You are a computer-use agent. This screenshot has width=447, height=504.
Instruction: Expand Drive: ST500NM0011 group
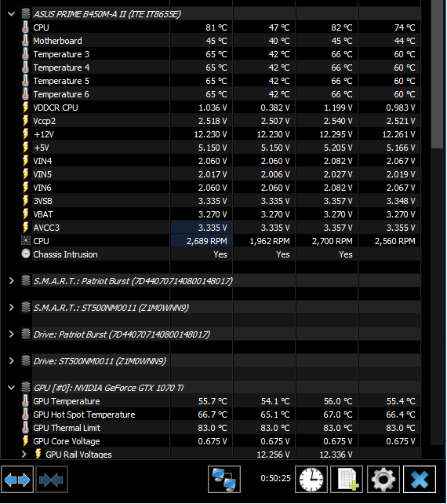pos(12,361)
